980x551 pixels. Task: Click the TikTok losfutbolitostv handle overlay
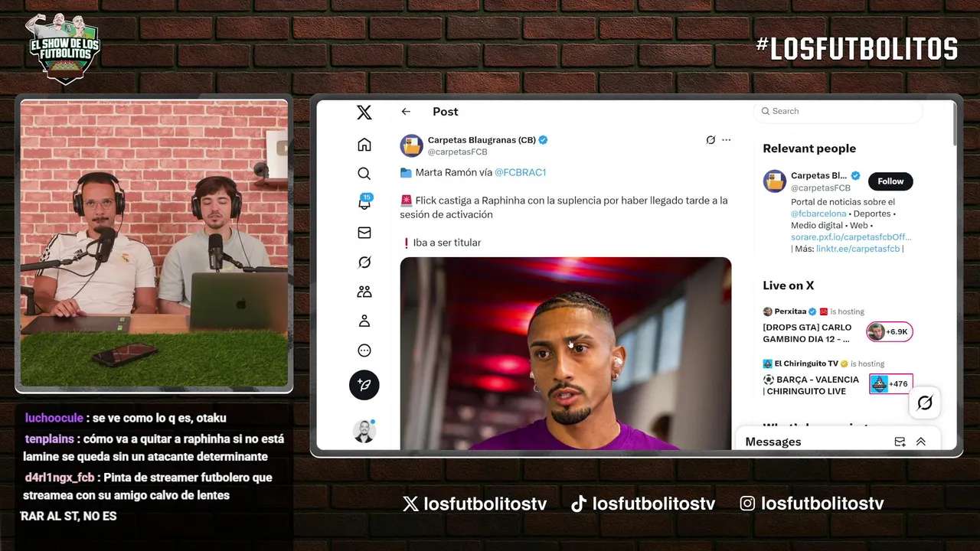pyautogui.click(x=643, y=504)
